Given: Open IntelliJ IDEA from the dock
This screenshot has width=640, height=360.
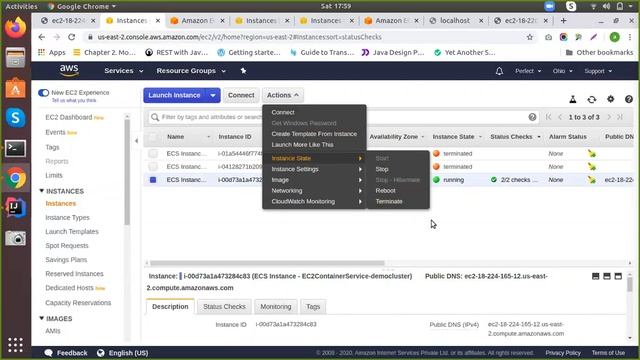Looking at the screenshot, I should tap(16, 208).
